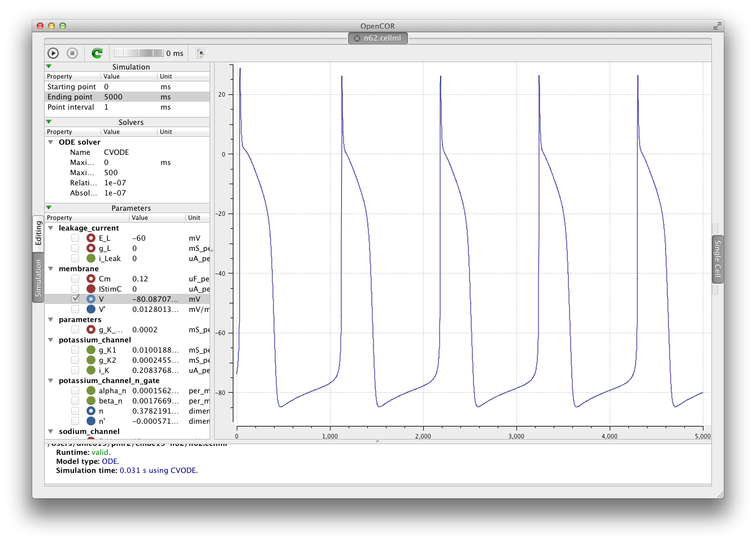This screenshot has height=543, width=756.
Task: Click the export data icon in toolbar
Action: (x=200, y=53)
